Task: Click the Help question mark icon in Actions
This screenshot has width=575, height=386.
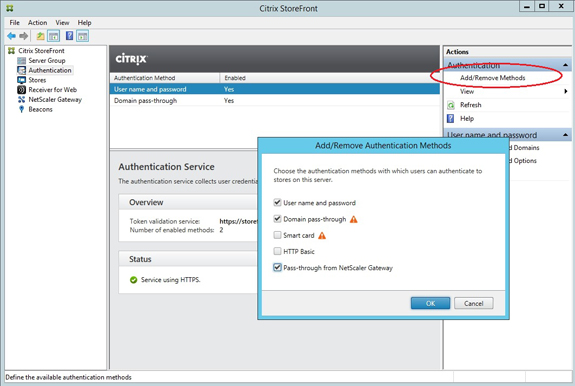Action: tap(451, 118)
